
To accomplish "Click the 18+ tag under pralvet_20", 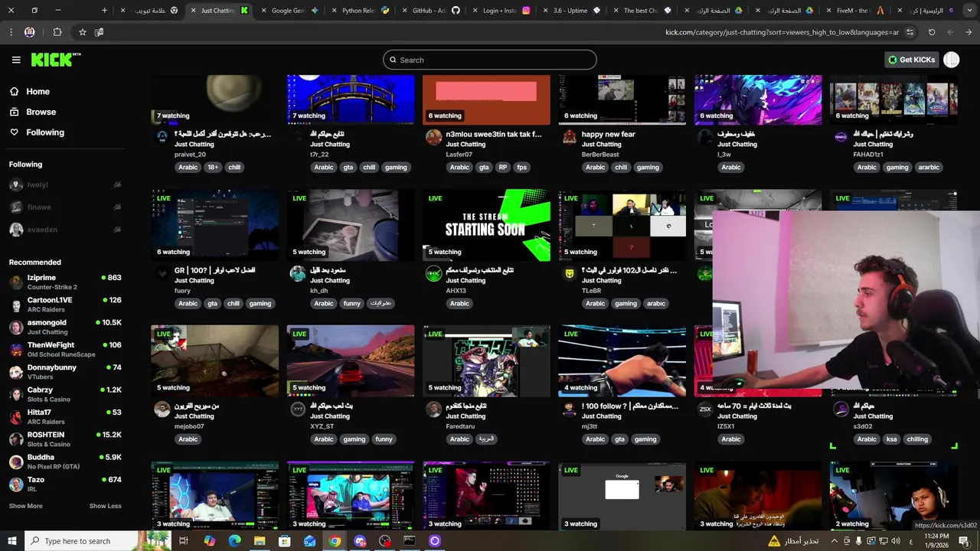I will (x=212, y=167).
